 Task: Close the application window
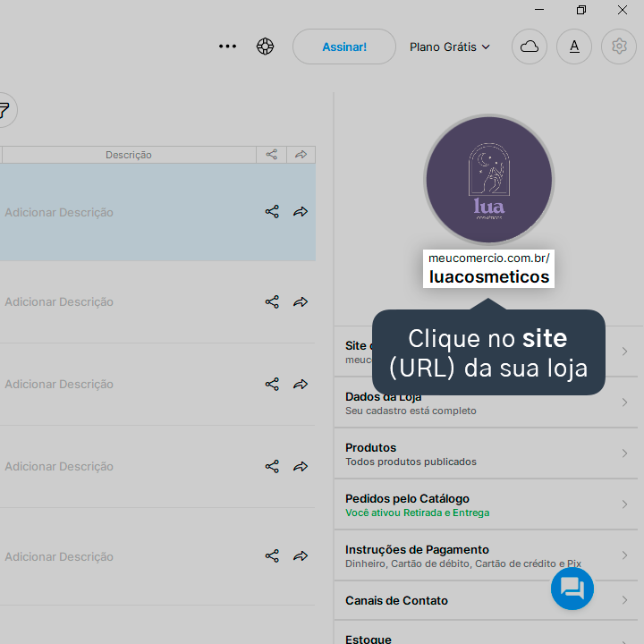pyautogui.click(x=623, y=10)
